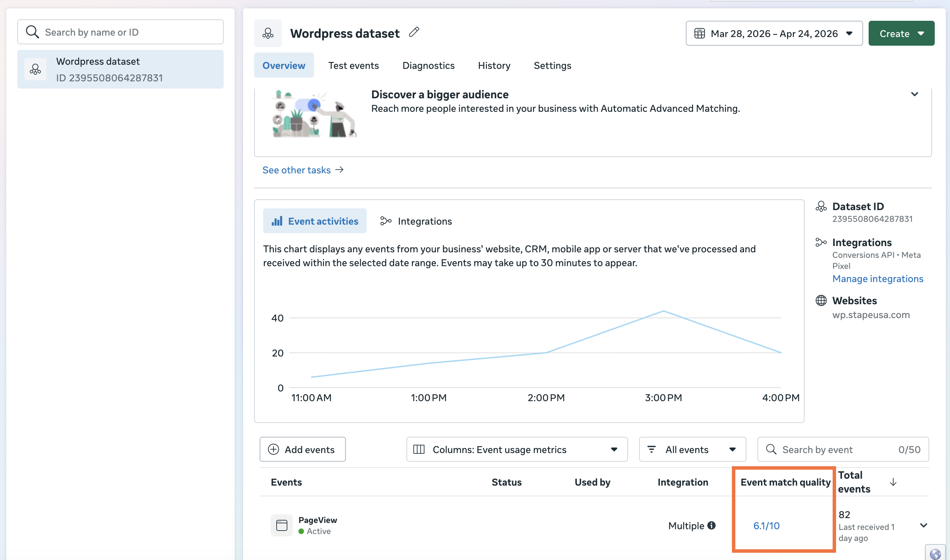Click the arrow icon after See other tasks
950x560 pixels.
pos(339,170)
